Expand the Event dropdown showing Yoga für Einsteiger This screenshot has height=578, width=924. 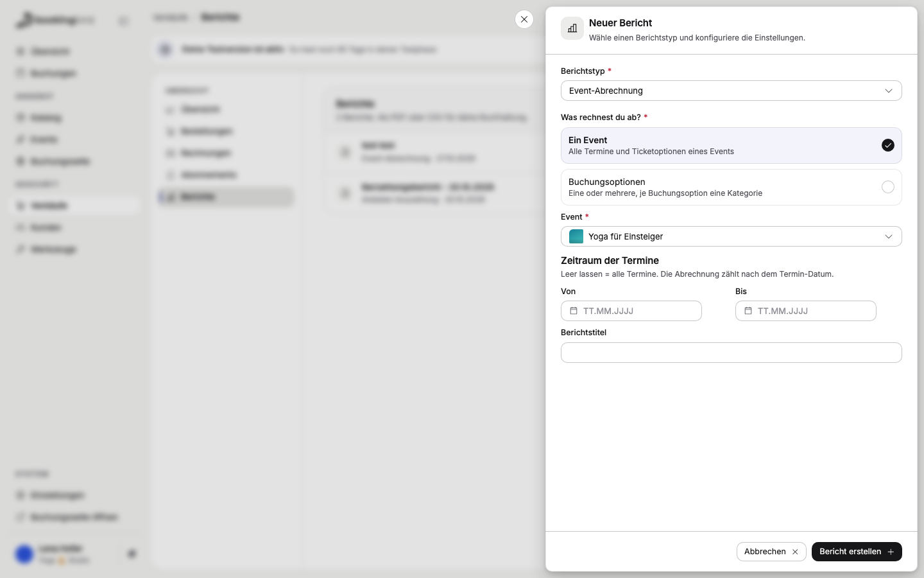tap(732, 236)
